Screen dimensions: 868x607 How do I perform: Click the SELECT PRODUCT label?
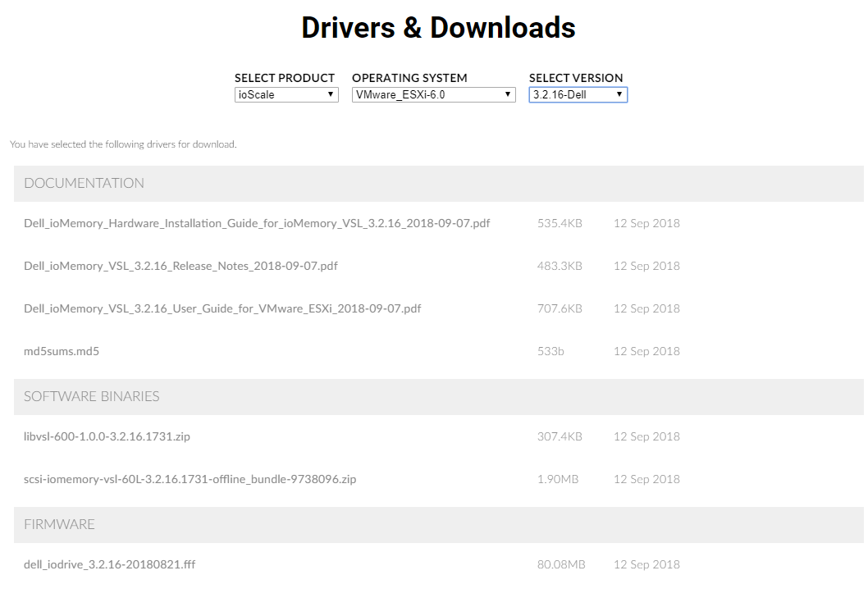285,78
